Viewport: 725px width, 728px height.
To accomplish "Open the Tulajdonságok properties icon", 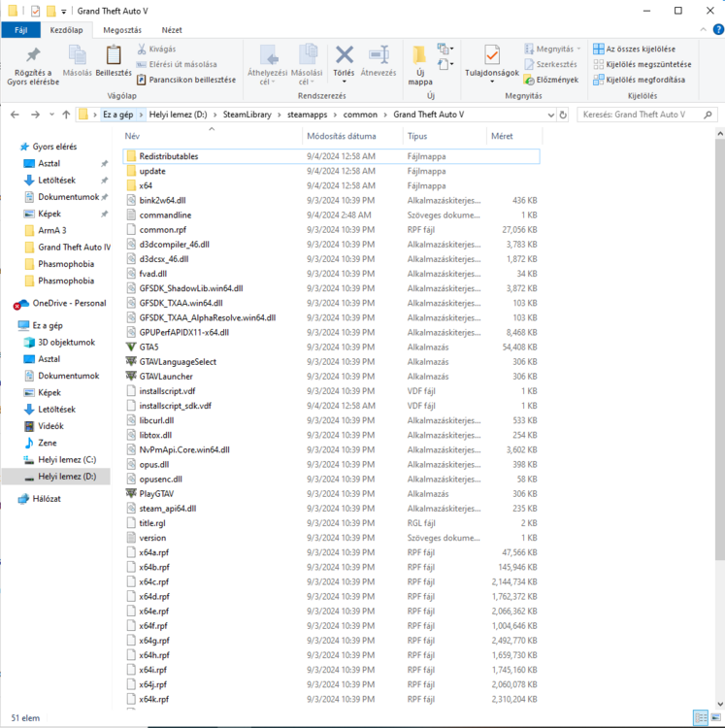I will point(492,54).
